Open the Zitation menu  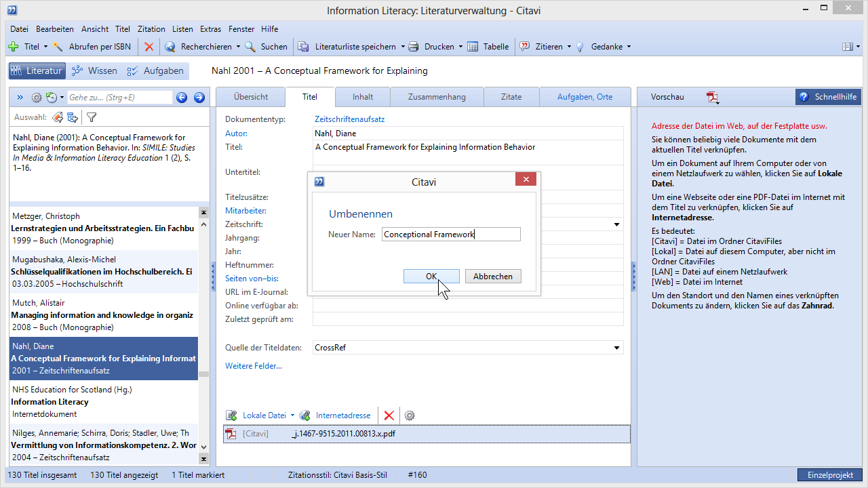[151, 29]
